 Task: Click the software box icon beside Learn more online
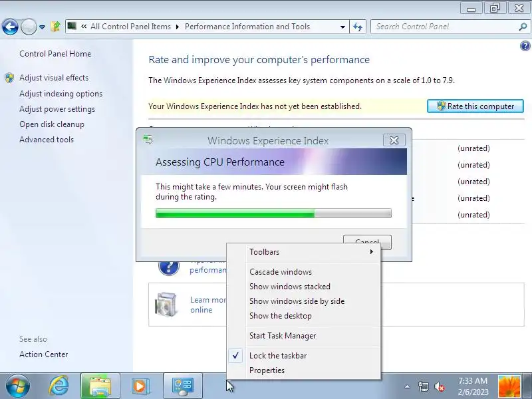(x=166, y=305)
